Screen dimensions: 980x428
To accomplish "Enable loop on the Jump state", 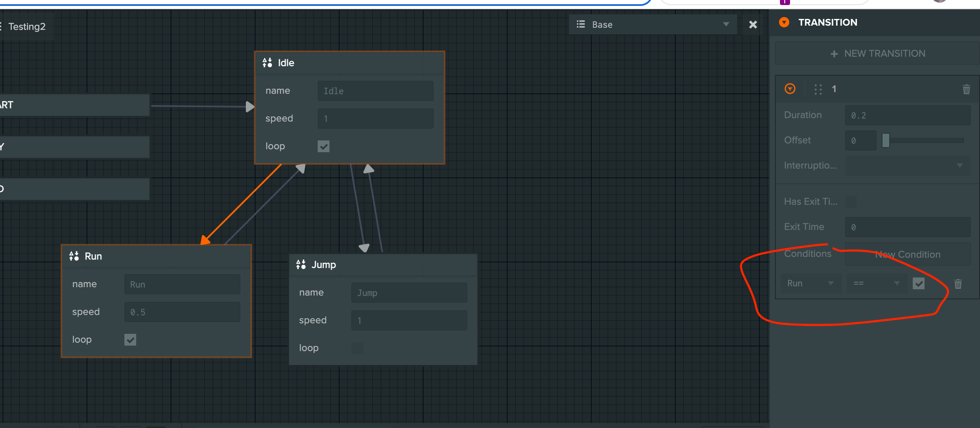I will coord(357,348).
